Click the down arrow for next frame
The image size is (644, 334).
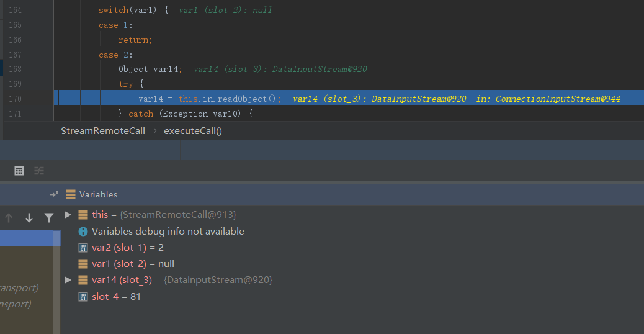click(29, 218)
